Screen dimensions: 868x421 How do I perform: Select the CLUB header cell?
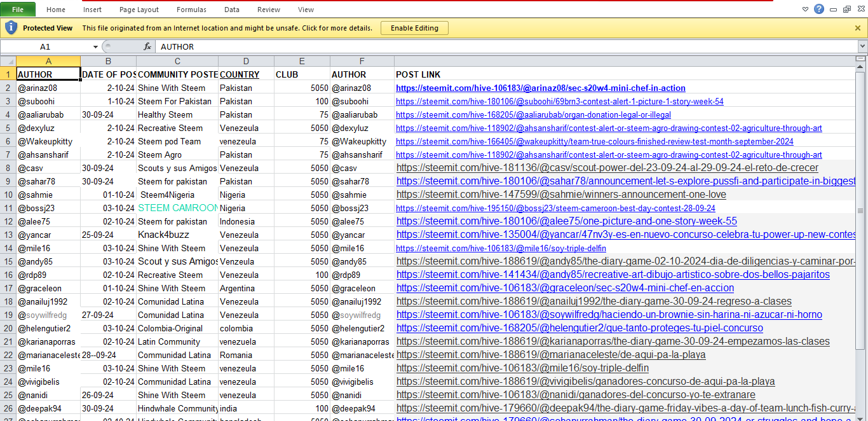(302, 74)
